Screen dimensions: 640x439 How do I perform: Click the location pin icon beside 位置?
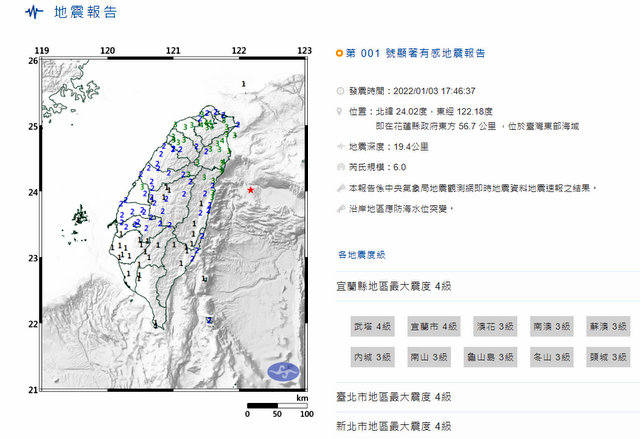(340, 110)
